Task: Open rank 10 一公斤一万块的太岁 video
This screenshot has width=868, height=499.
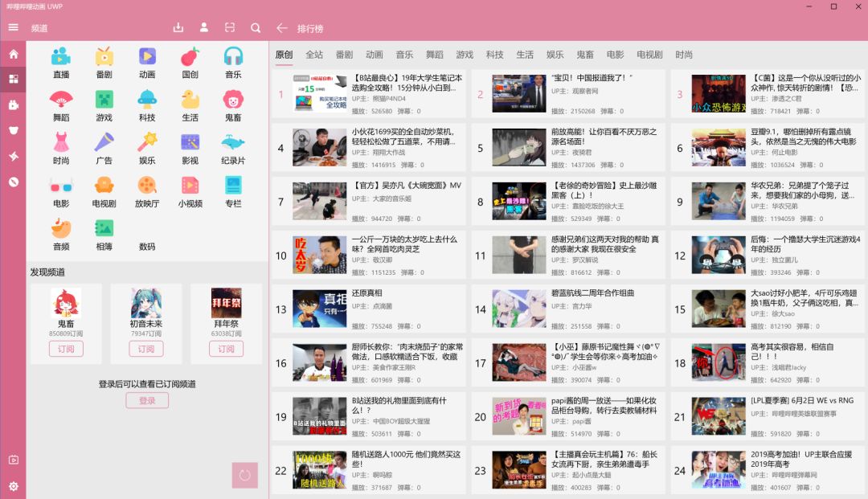Action: pos(369,256)
